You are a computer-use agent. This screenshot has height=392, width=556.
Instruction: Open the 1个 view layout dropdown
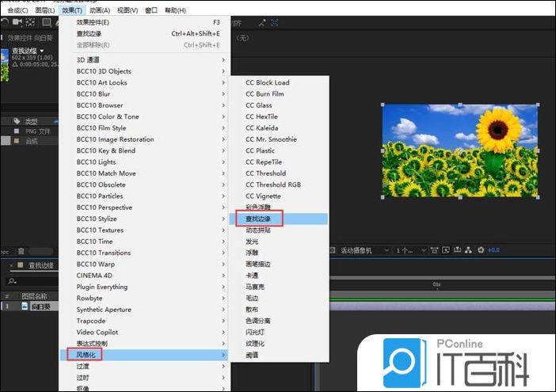click(x=410, y=250)
